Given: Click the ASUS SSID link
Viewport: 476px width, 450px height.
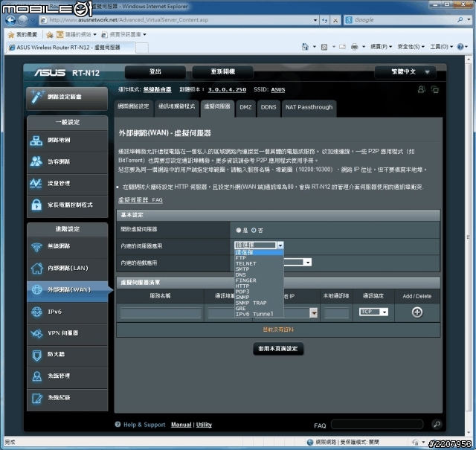Looking at the screenshot, I should coord(277,90).
